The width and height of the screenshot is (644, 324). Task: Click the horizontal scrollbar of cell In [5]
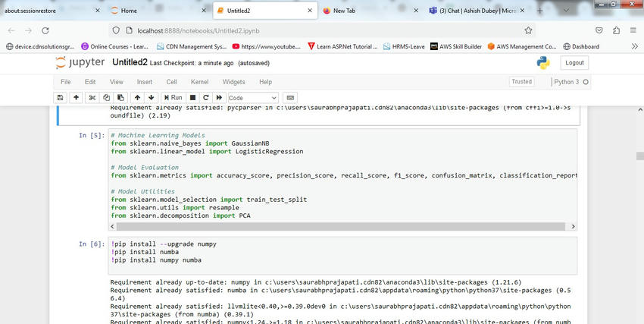pyautogui.click(x=342, y=227)
